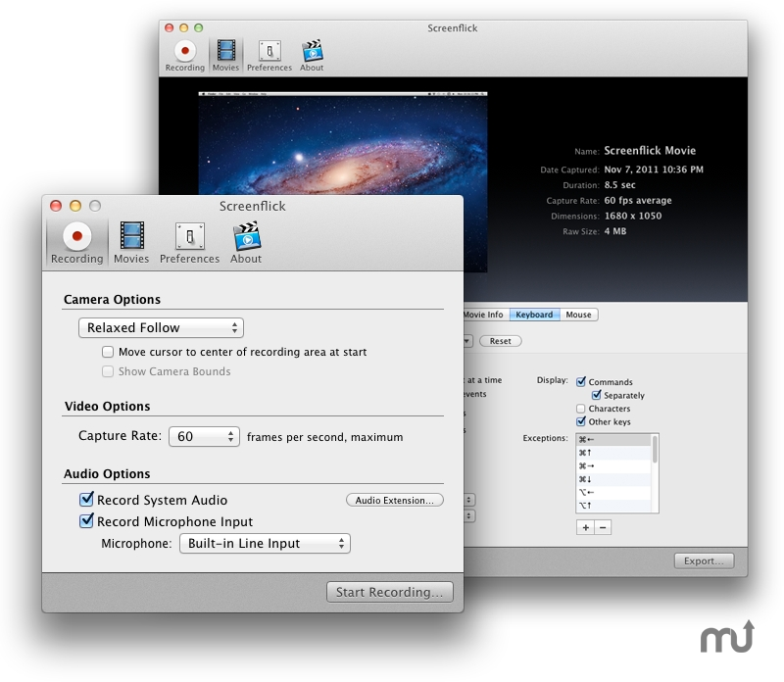The width and height of the screenshot is (784, 682).
Task: Minimize the front Screenflick window
Action: [75, 206]
